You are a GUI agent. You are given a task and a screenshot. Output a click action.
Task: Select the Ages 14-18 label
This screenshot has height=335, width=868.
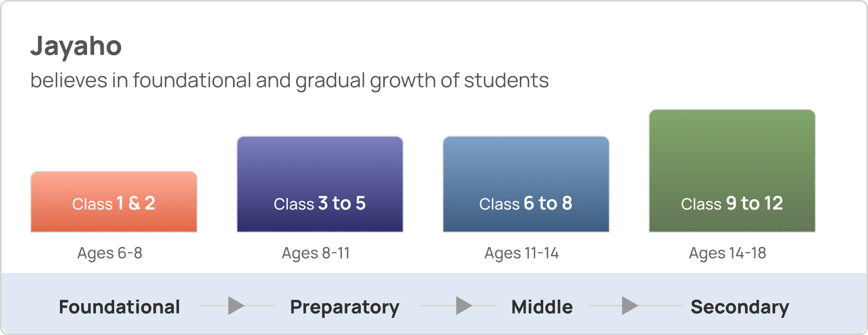pos(727,253)
